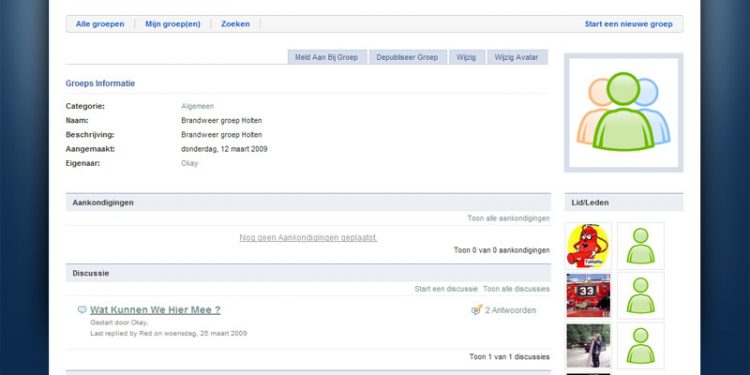Open the Wijzig Avatar tab
Viewport: 750px width, 375px height.
[517, 57]
